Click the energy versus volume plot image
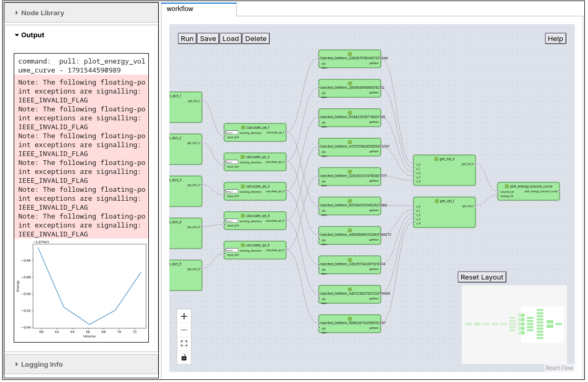The image size is (588, 382). [x=81, y=291]
